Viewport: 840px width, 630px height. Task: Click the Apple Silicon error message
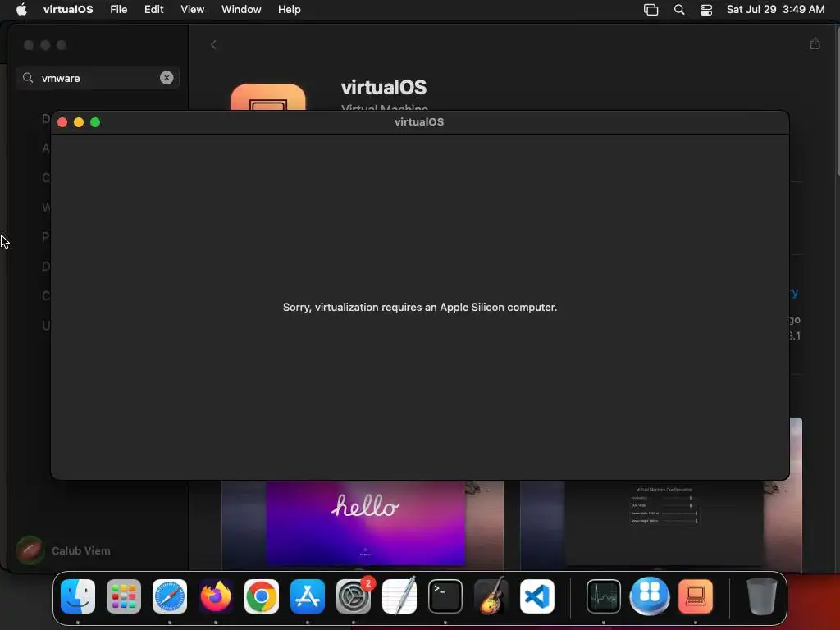[420, 307]
